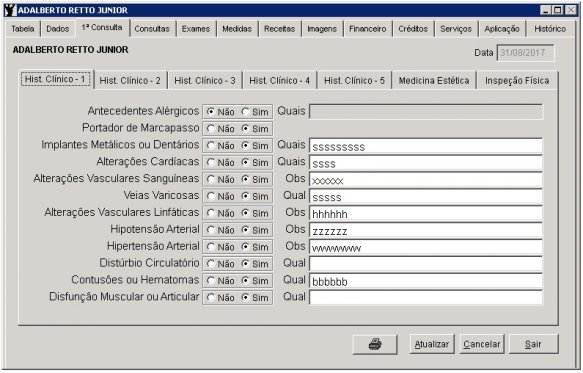This screenshot has height=373, width=583.
Task: Choose Não for Hipertensão Arterial
Action: coord(220,247)
